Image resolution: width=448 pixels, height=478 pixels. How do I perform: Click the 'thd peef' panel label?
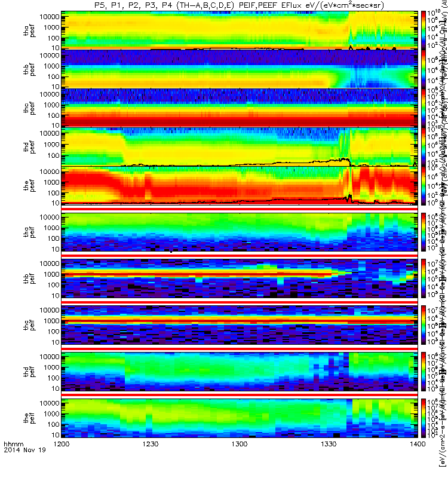[29, 148]
